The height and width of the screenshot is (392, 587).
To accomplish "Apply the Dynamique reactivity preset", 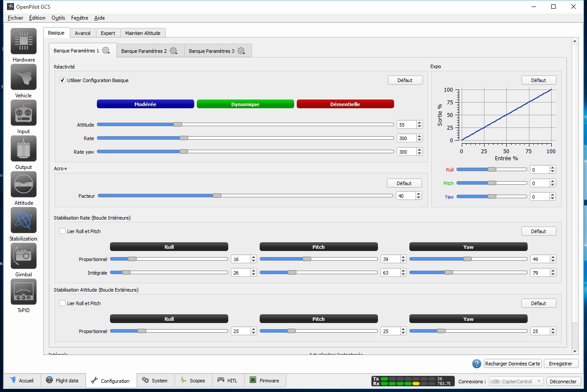I will 245,104.
